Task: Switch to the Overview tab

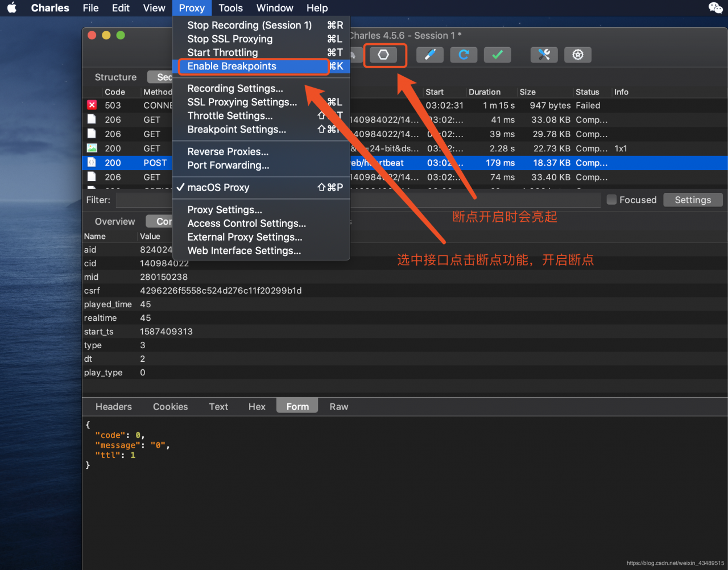Action: pos(115,221)
